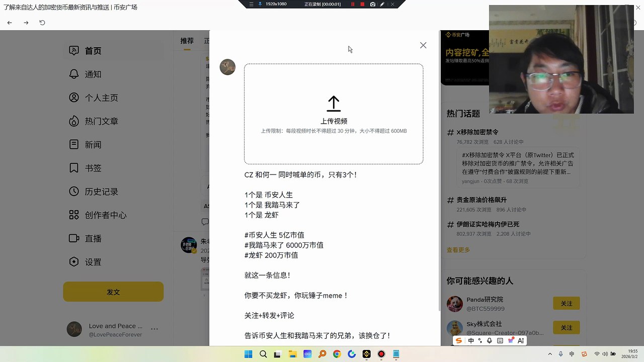Stop the screen recording
This screenshot has height=362, width=644.
362,4
